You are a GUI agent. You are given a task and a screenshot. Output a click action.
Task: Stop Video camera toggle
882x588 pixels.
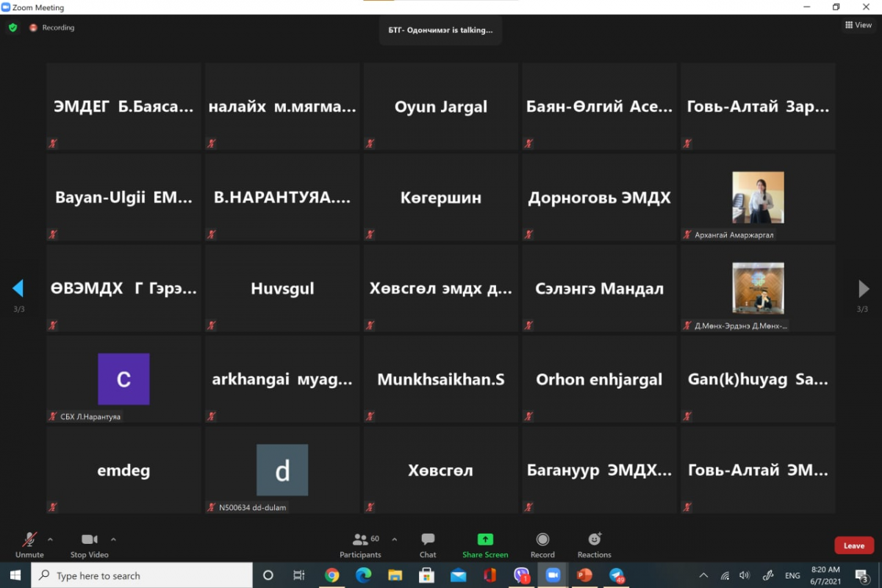pyautogui.click(x=89, y=545)
